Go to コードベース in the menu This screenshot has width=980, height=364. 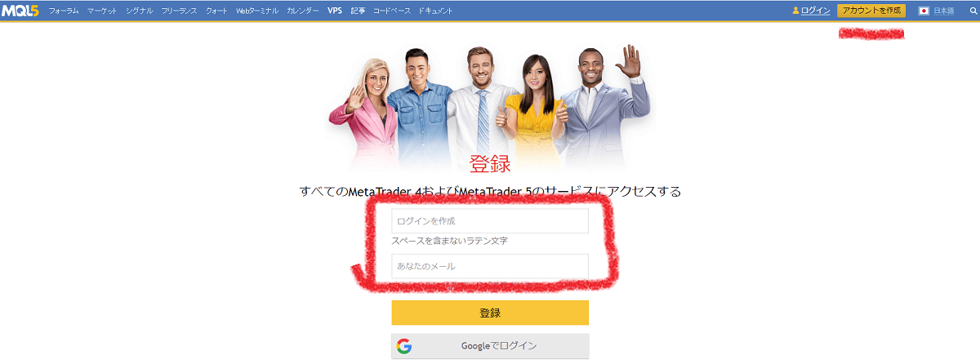pyautogui.click(x=392, y=11)
